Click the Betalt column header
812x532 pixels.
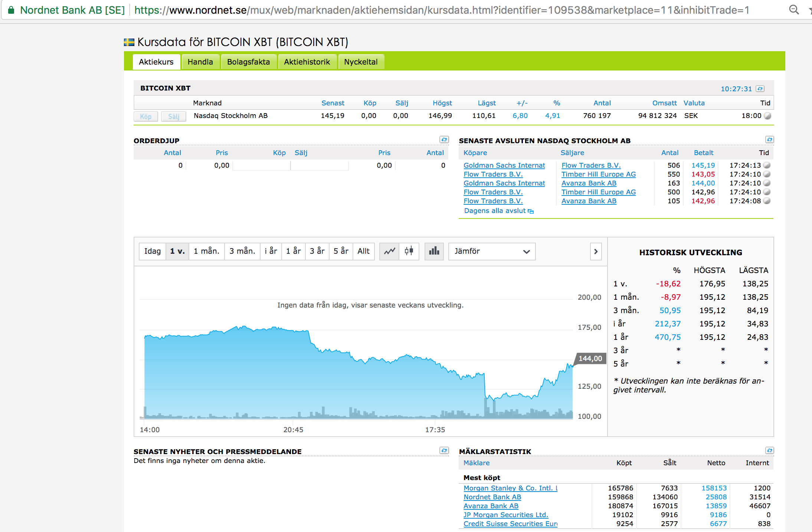pyautogui.click(x=703, y=153)
